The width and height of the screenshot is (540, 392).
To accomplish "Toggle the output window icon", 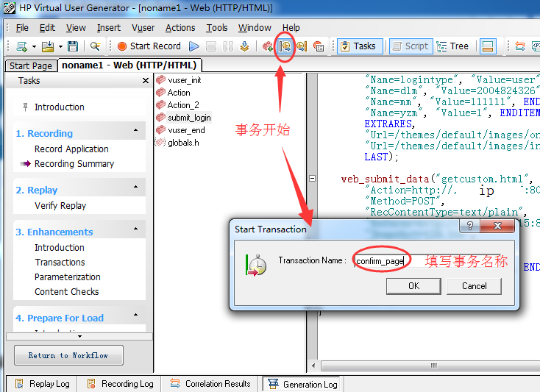I will click(x=488, y=46).
